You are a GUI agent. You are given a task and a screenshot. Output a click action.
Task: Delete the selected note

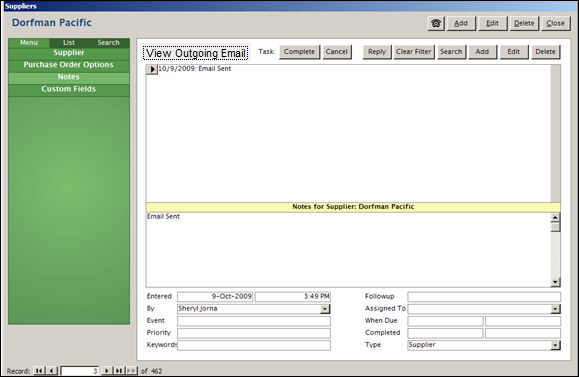click(545, 52)
